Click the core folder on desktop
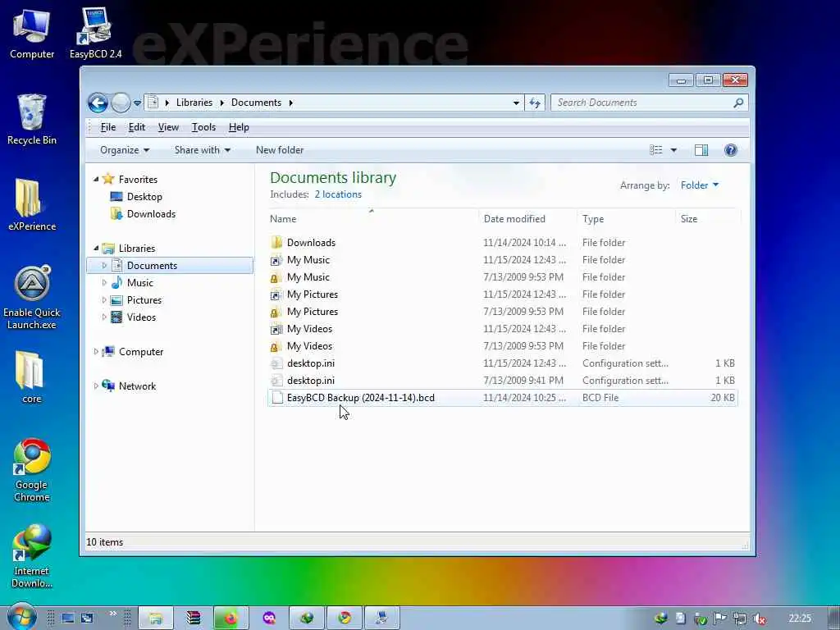This screenshot has width=840, height=630. (32, 377)
